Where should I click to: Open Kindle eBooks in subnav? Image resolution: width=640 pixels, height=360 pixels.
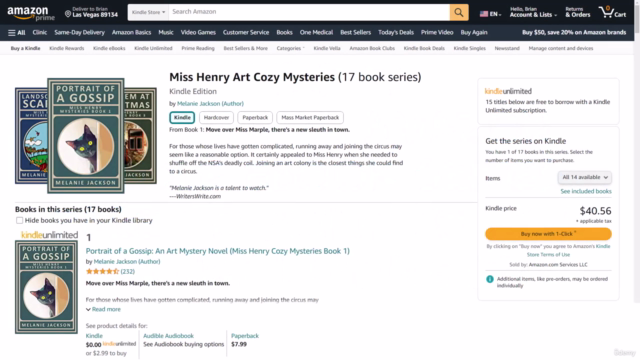109,48
